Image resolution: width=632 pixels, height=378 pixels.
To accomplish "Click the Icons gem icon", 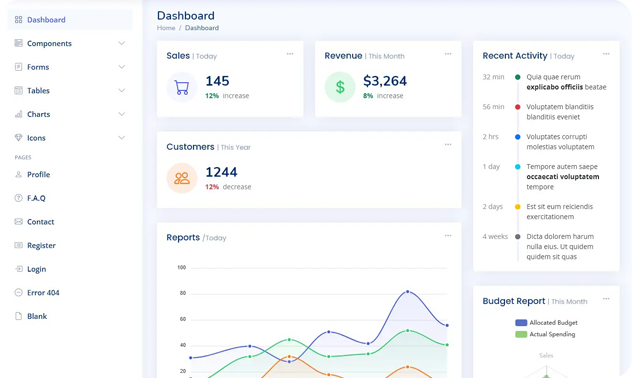I will pyautogui.click(x=18, y=138).
